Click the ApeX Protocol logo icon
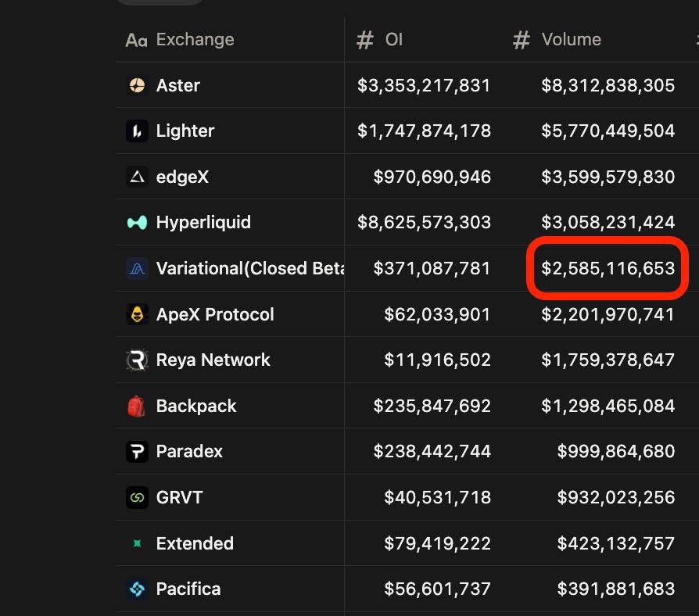699x616 pixels. [x=137, y=314]
